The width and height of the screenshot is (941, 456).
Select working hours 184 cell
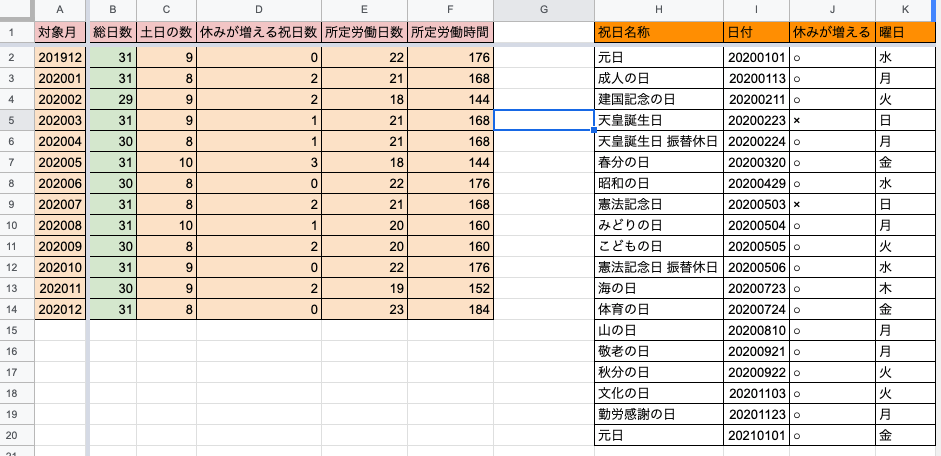pos(450,310)
